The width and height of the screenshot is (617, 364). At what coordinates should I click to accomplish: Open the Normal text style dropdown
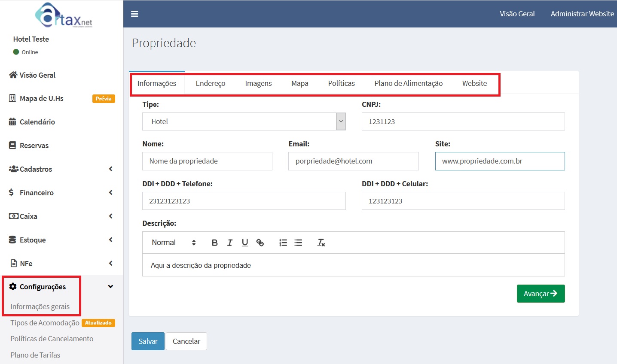point(174,243)
